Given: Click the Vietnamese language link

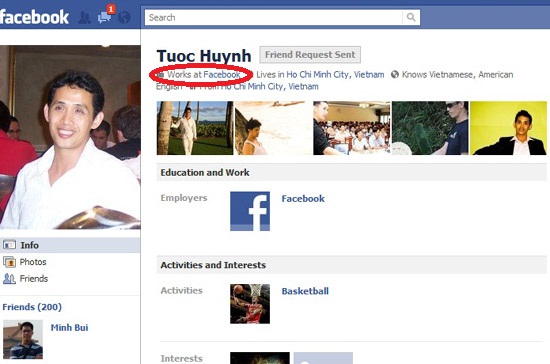Looking at the screenshot, I should pyautogui.click(x=451, y=75).
